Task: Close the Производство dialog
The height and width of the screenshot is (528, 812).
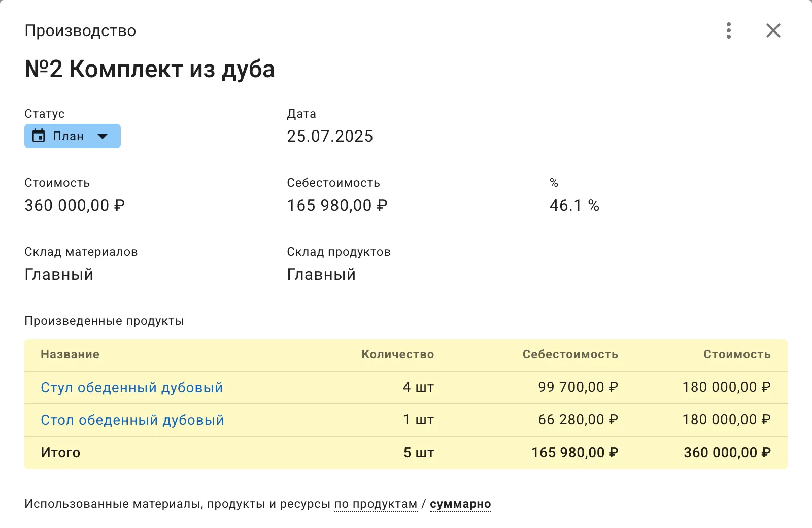Action: tap(772, 30)
